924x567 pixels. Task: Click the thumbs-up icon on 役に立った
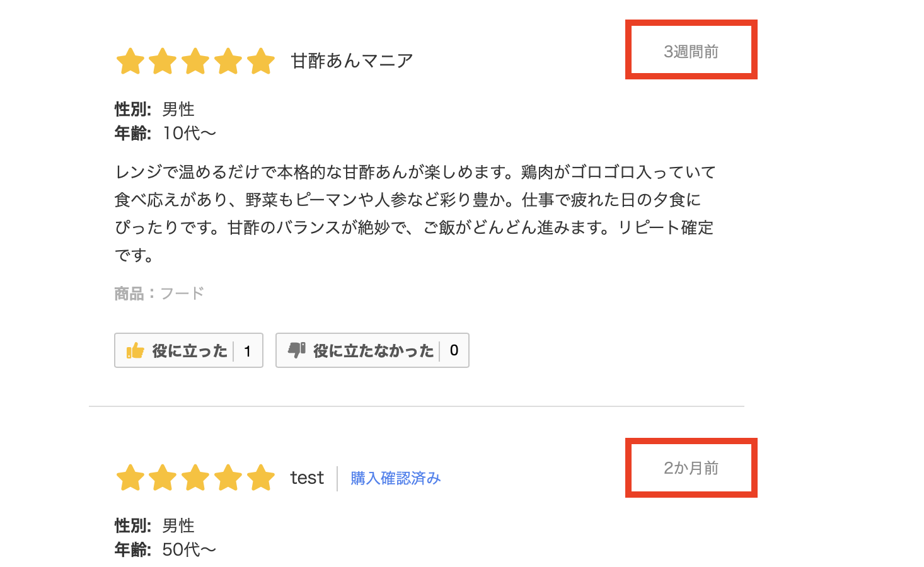(x=136, y=351)
